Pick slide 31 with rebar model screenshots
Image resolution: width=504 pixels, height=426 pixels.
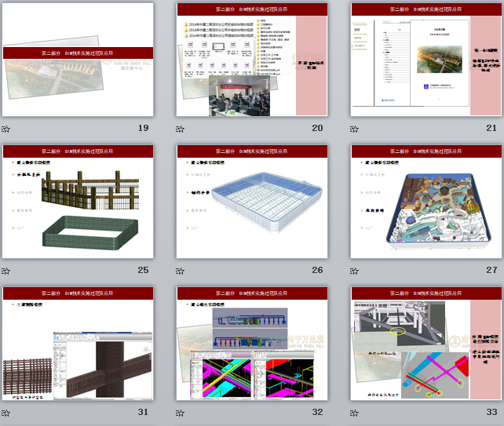tap(77, 344)
